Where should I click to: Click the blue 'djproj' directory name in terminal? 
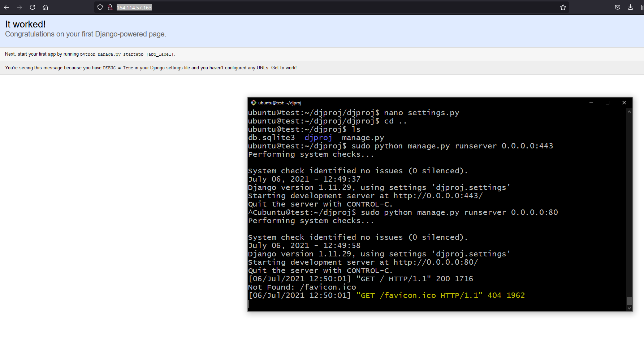click(318, 138)
